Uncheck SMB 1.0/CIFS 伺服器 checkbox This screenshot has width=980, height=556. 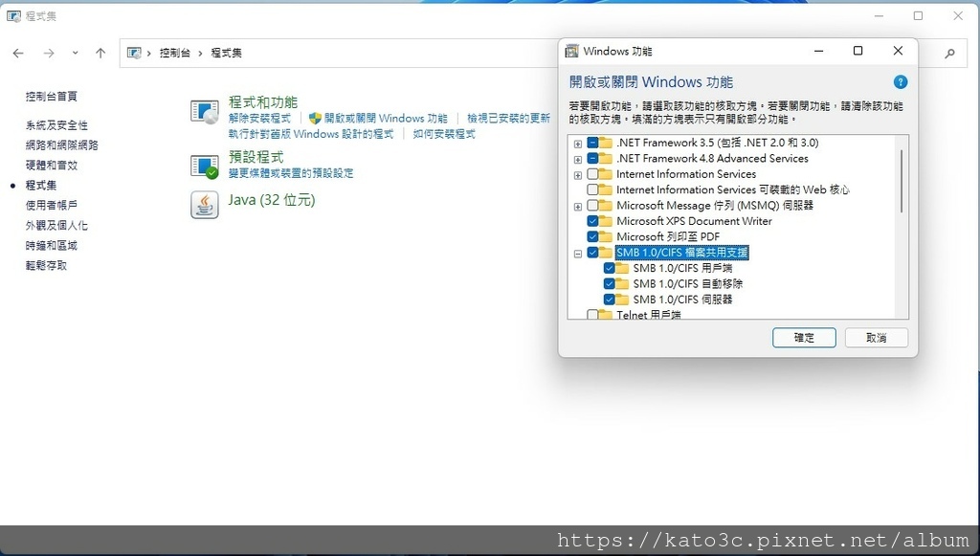click(609, 300)
